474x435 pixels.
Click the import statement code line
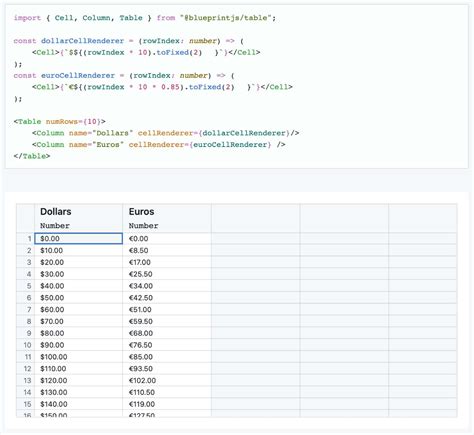[x=145, y=18]
